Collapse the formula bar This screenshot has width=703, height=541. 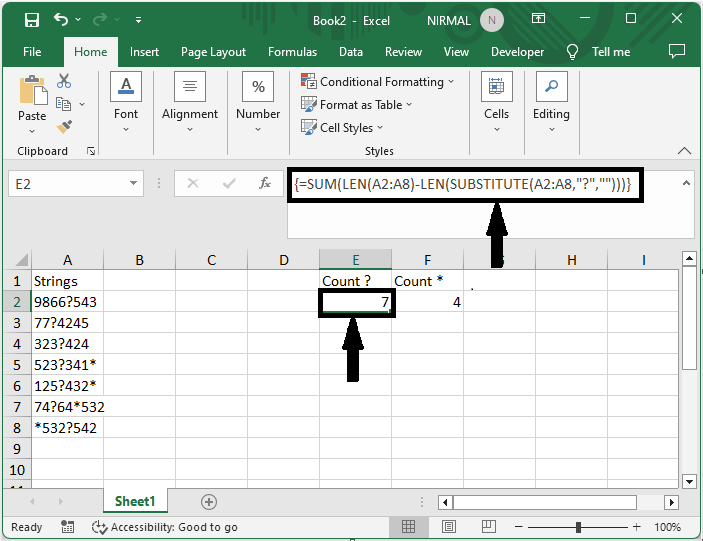pos(686,183)
